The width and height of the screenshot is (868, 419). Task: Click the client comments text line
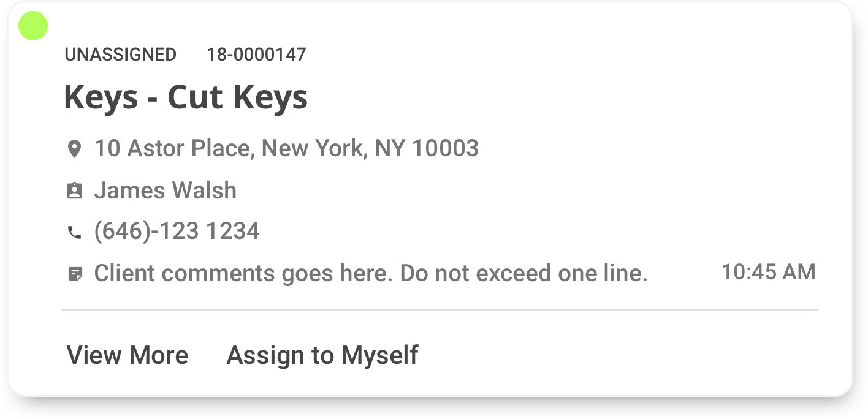tap(371, 273)
